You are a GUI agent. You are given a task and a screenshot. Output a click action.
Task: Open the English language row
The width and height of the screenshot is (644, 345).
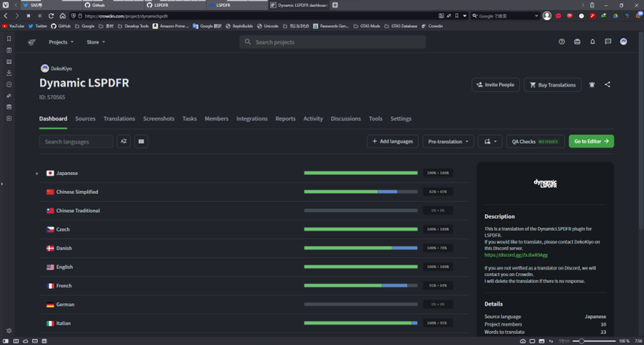(254, 267)
